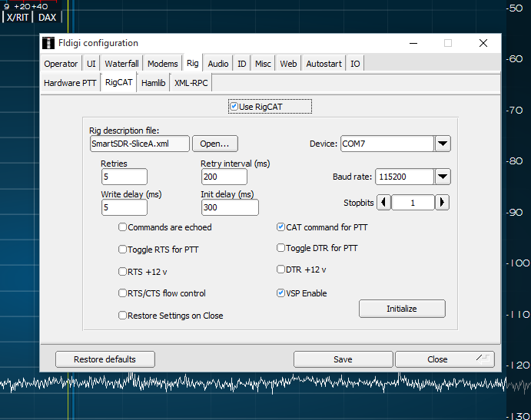Click the -60 dB scale label

(x=514, y=59)
